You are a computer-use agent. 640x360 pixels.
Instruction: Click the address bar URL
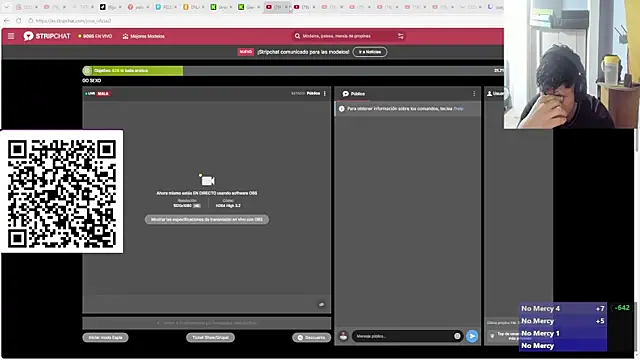click(73, 20)
